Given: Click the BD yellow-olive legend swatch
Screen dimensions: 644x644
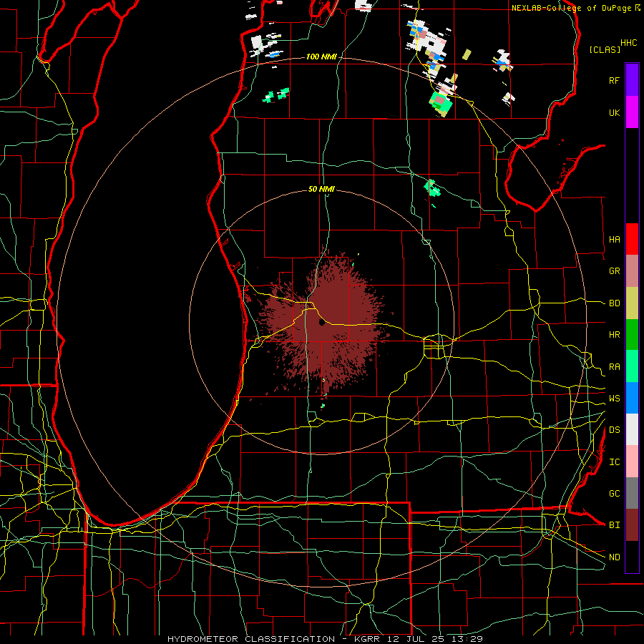Looking at the screenshot, I should (x=632, y=303).
